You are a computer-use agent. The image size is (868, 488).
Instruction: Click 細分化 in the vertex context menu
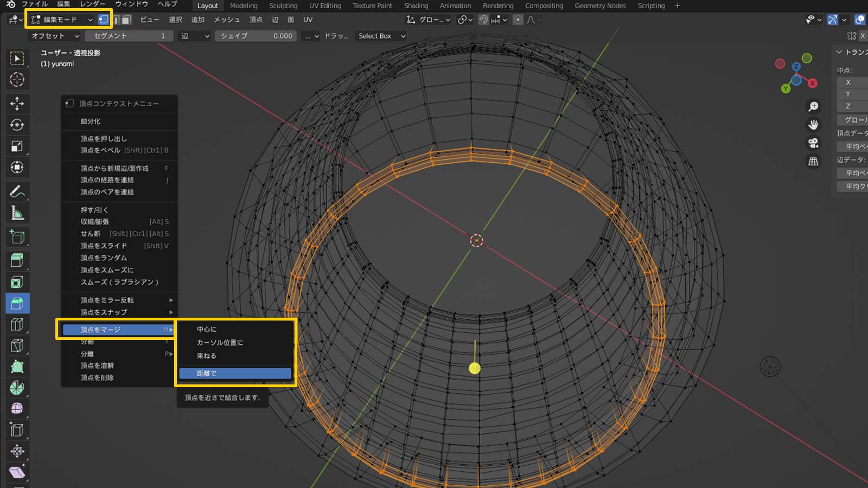pos(91,121)
